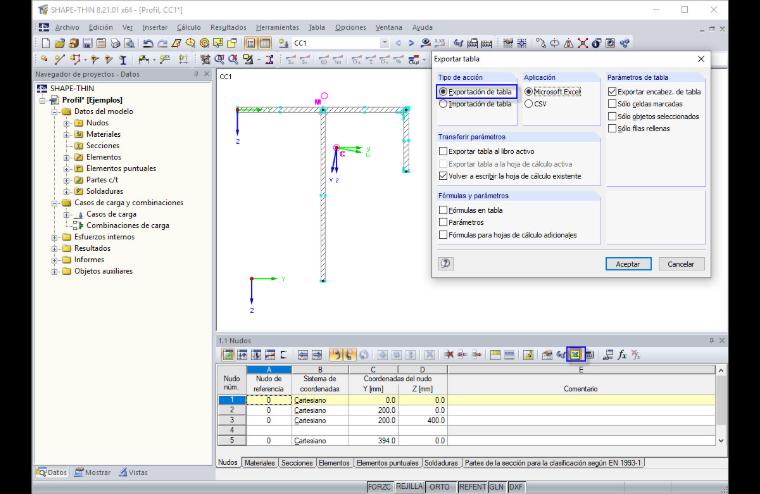Screen dimensions: 760x494
Task: Switch to the Materiales table tab
Action: [x=259, y=463]
